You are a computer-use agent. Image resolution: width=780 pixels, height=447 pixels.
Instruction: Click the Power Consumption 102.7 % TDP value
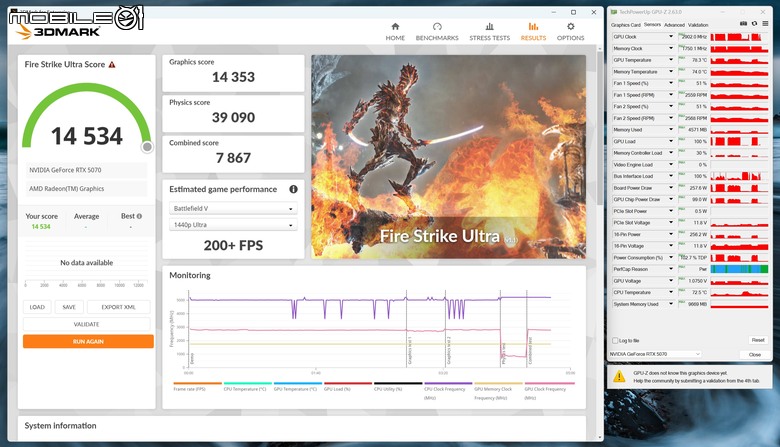click(x=693, y=258)
